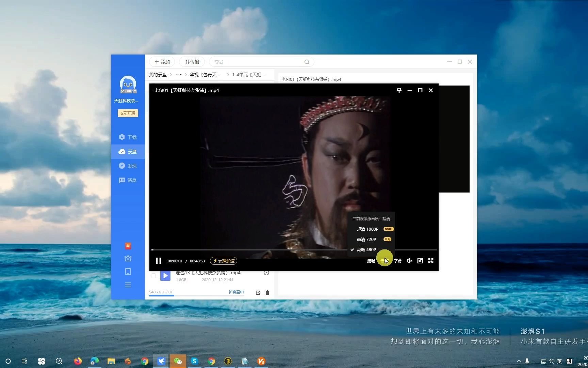Open the Sogou S icon in taskbar
588x368 pixels.
coord(195,361)
